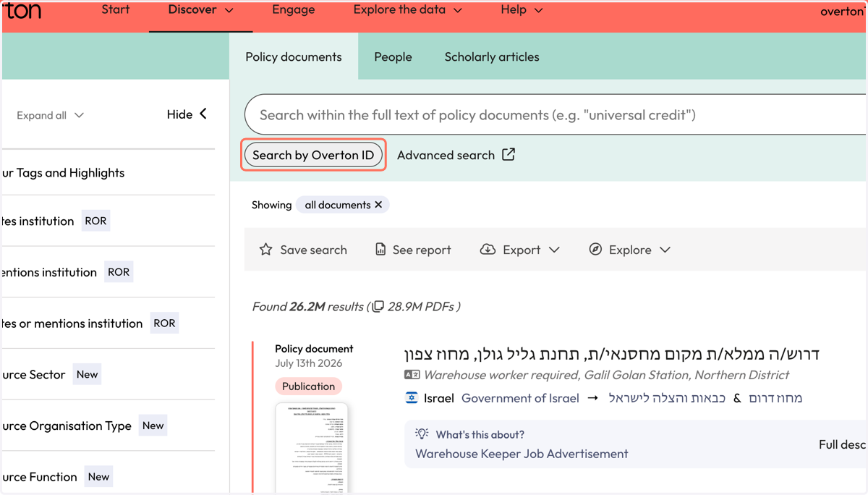Open See report
This screenshot has width=868, height=495.
[422, 250]
